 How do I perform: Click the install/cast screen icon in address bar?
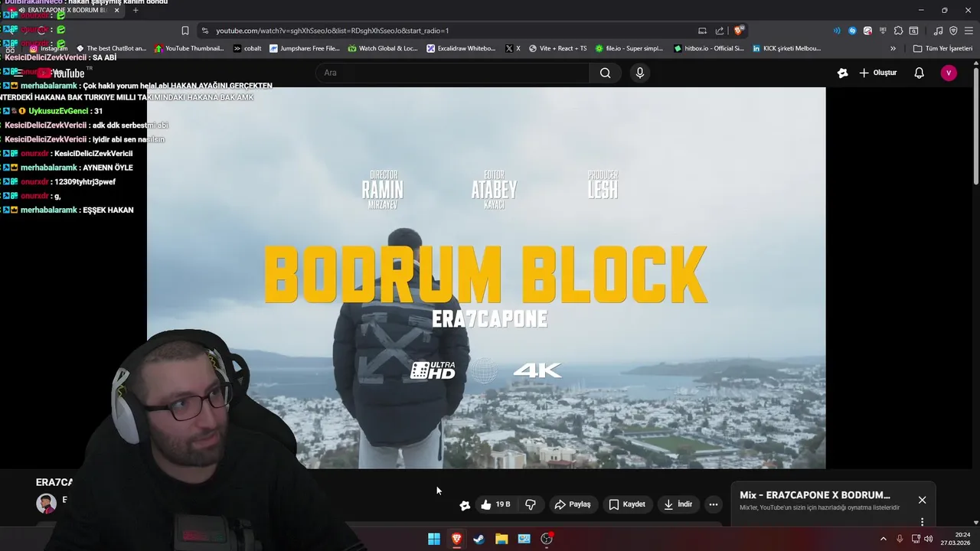click(702, 31)
